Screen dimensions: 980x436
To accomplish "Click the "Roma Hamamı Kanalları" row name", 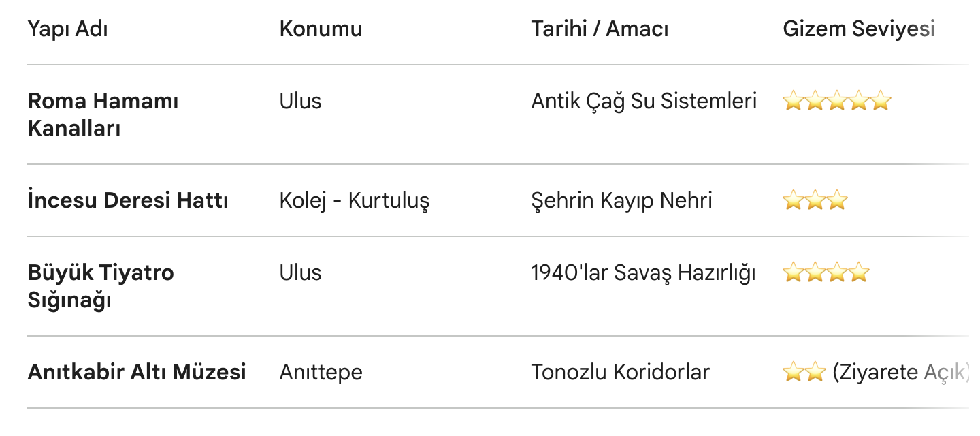I will (103, 114).
